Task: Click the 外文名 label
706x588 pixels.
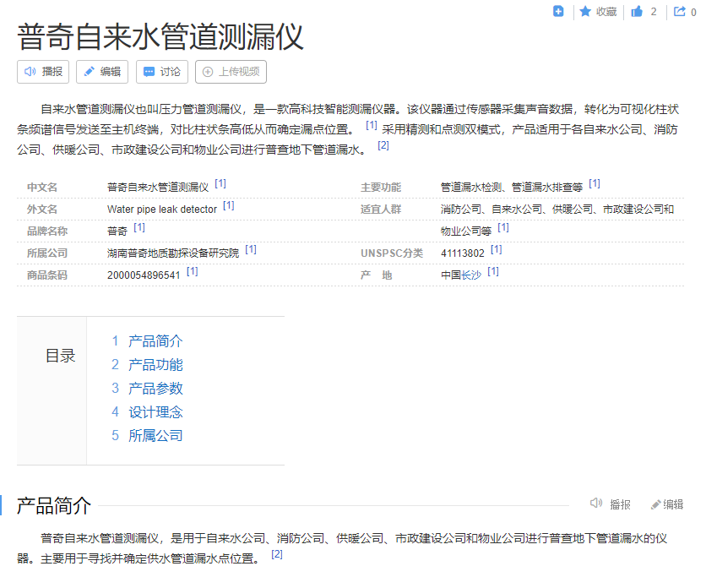Action: click(42, 209)
